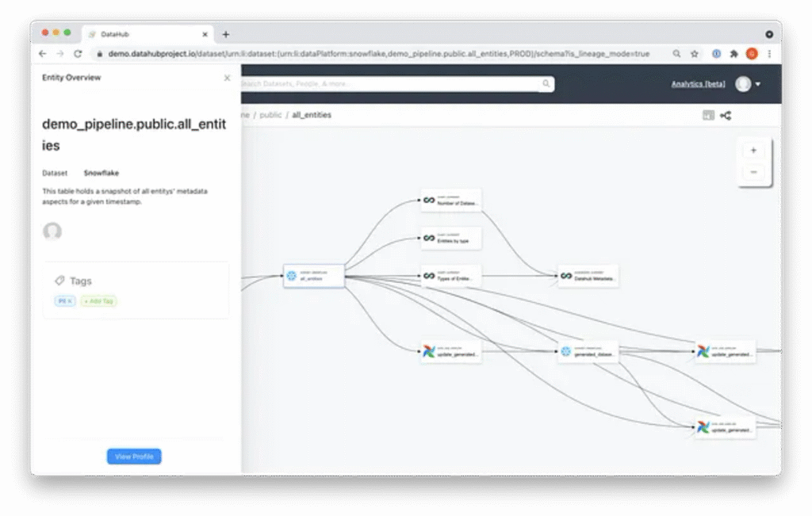Click the Datahub Metadata dashboard node
This screenshot has width=812, height=516.
click(x=588, y=276)
